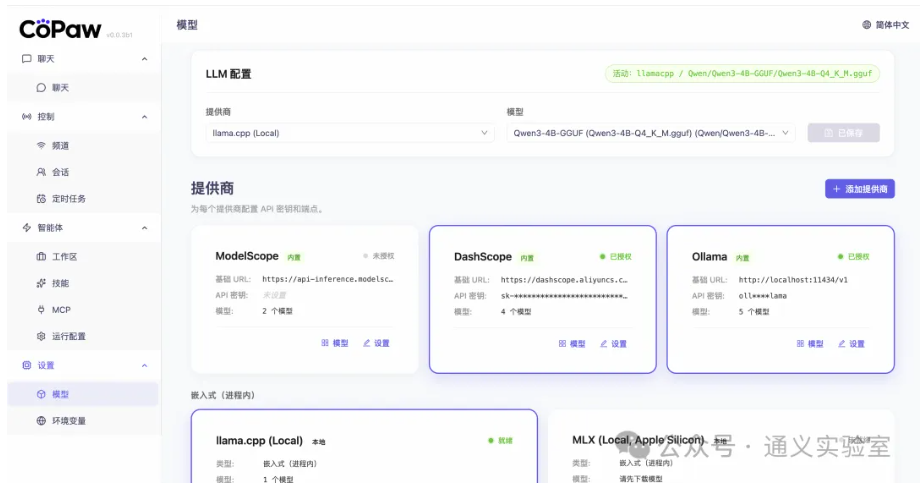The height and width of the screenshot is (492, 924).
Task: Open the 会话 sessions page
Action: coord(83,172)
